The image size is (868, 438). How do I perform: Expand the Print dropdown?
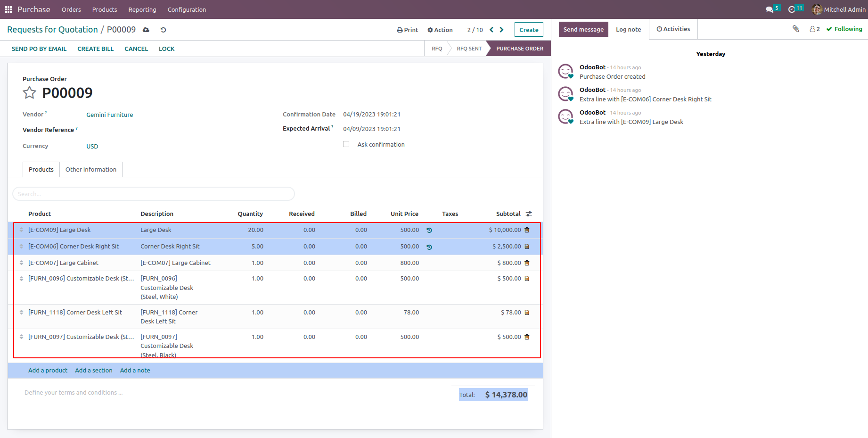(x=407, y=30)
